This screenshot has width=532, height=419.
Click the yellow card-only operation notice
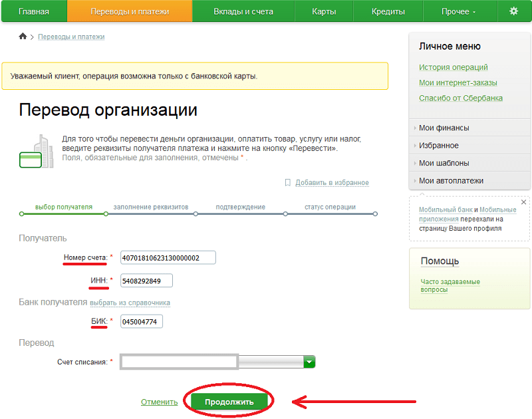[195, 76]
